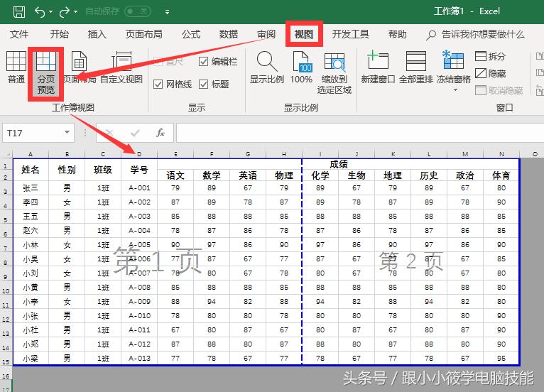Switch to the 插入 ribbon tab
Screen dimensions: 544x392
coord(97,34)
